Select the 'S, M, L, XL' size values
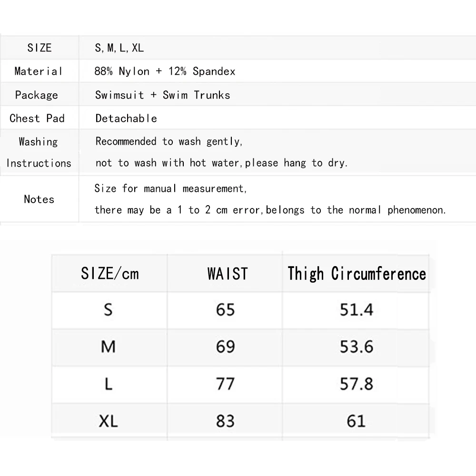 tap(119, 48)
